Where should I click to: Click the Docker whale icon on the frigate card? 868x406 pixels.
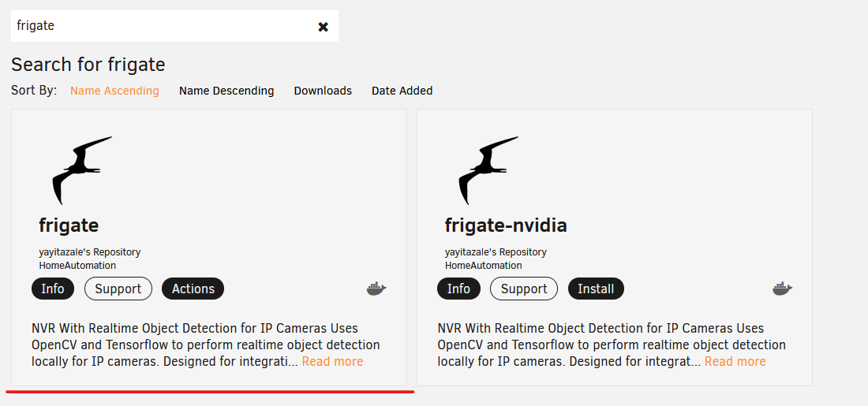point(376,289)
